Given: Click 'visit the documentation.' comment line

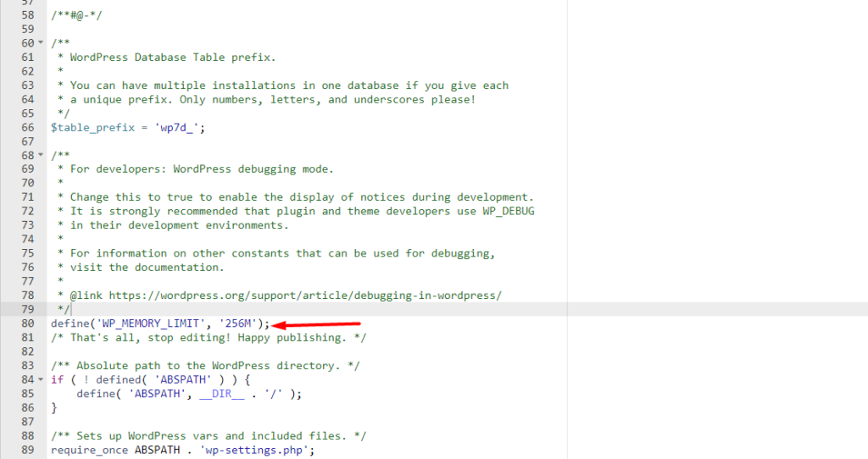Looking at the screenshot, I should coord(147,268).
